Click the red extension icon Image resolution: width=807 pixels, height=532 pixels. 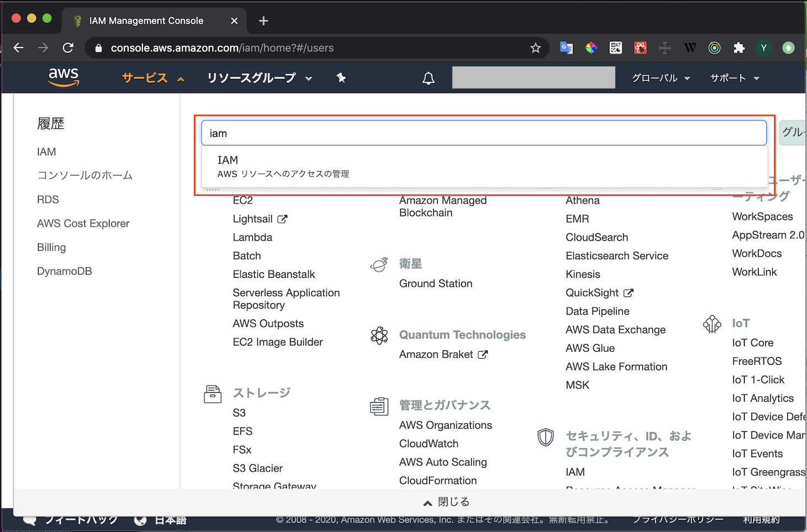point(640,48)
